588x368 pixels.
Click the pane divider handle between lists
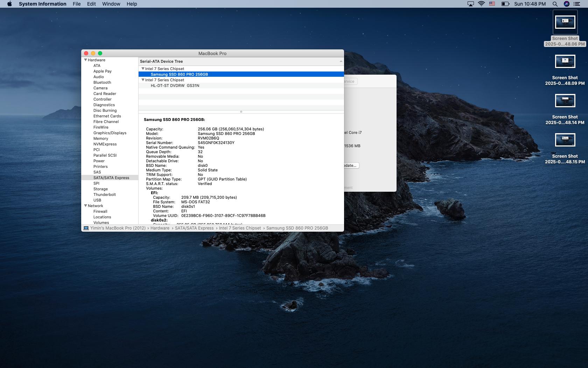point(241,112)
